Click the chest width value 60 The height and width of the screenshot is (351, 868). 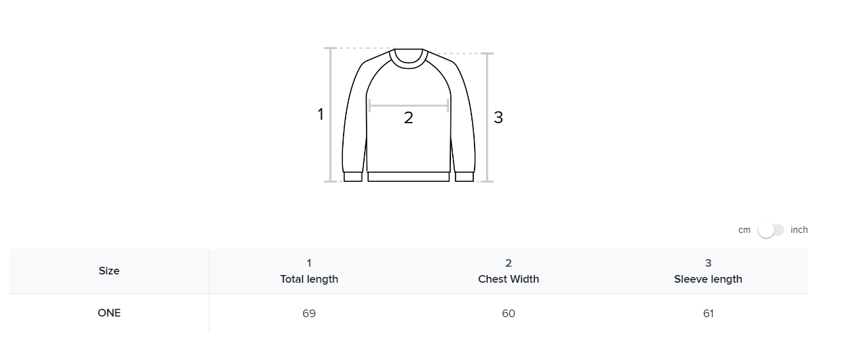[x=508, y=313]
